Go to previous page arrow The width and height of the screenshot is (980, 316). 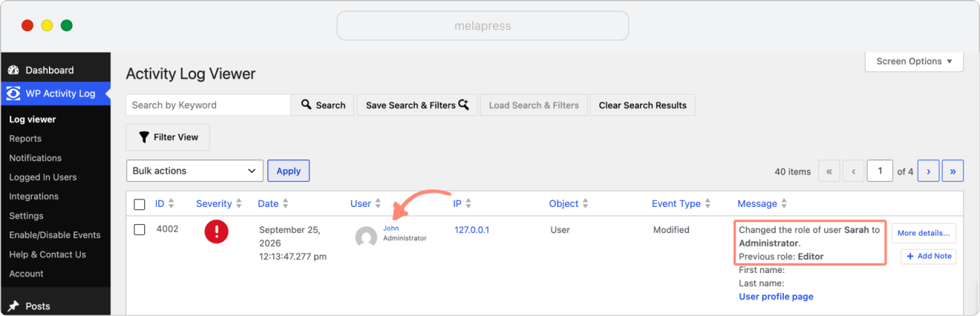[x=854, y=171]
